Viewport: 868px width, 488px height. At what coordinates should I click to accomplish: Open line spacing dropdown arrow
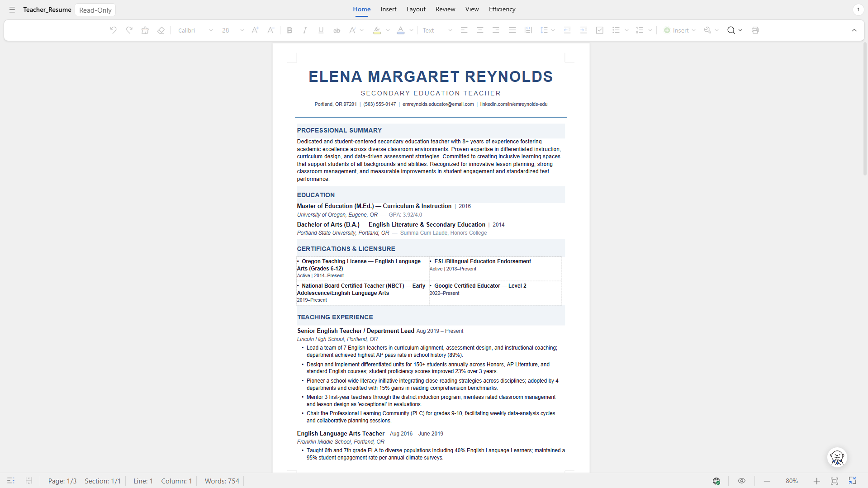(x=553, y=30)
